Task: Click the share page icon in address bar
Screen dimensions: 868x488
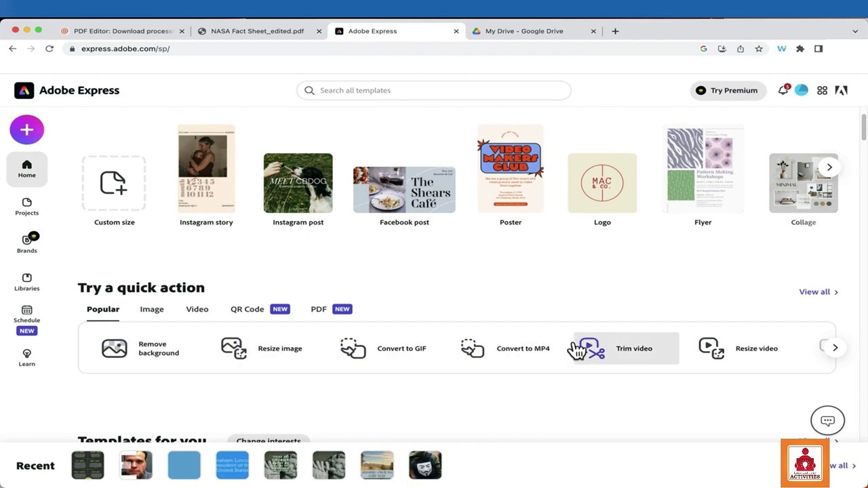Action: tap(741, 49)
